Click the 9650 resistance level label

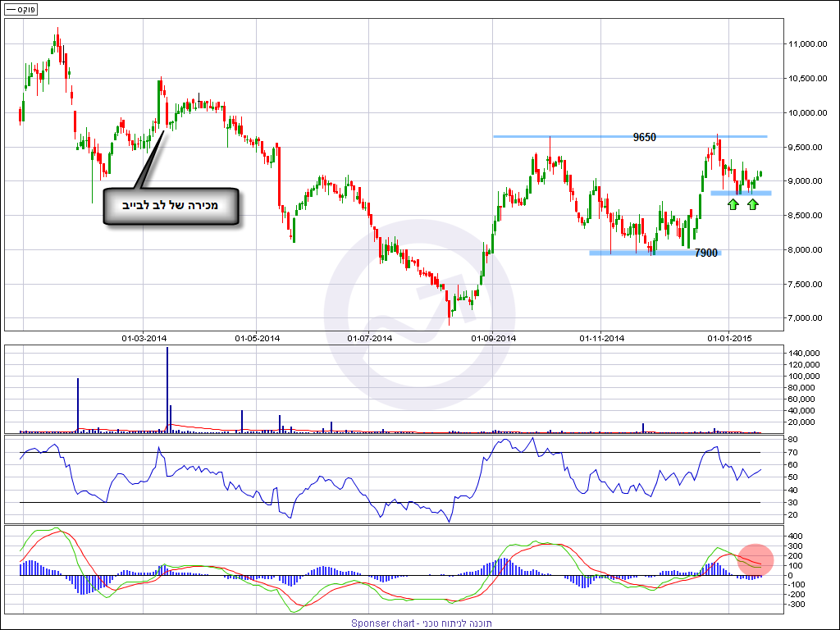(644, 138)
